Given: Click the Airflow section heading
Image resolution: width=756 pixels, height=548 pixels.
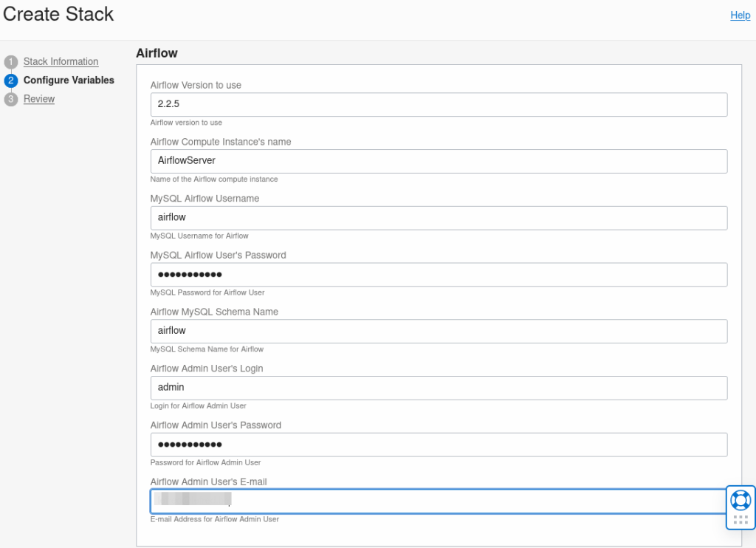Looking at the screenshot, I should tap(157, 53).
